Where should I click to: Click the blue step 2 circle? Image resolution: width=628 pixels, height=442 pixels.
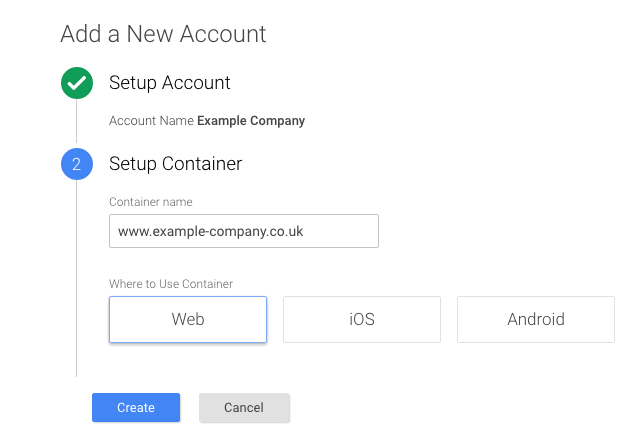pyautogui.click(x=77, y=164)
